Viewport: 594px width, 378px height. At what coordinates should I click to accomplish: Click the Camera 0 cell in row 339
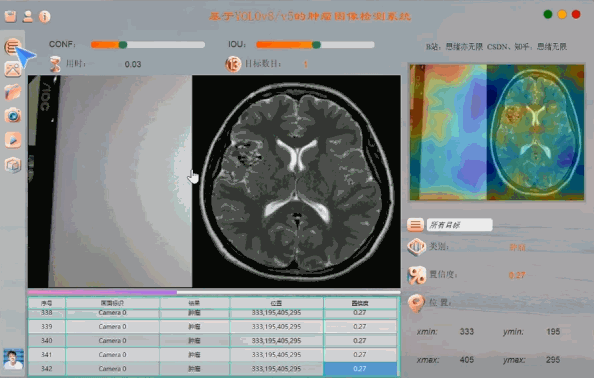click(113, 326)
